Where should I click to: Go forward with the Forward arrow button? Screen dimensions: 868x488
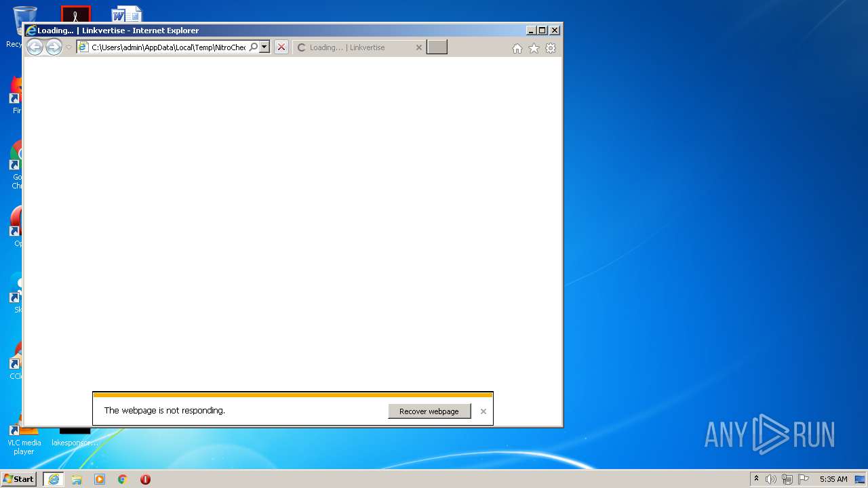click(x=54, y=47)
